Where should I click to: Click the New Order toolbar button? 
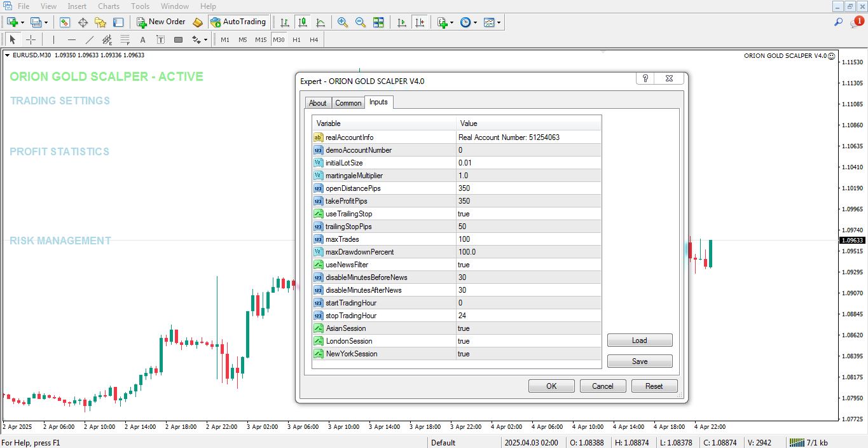coord(162,22)
